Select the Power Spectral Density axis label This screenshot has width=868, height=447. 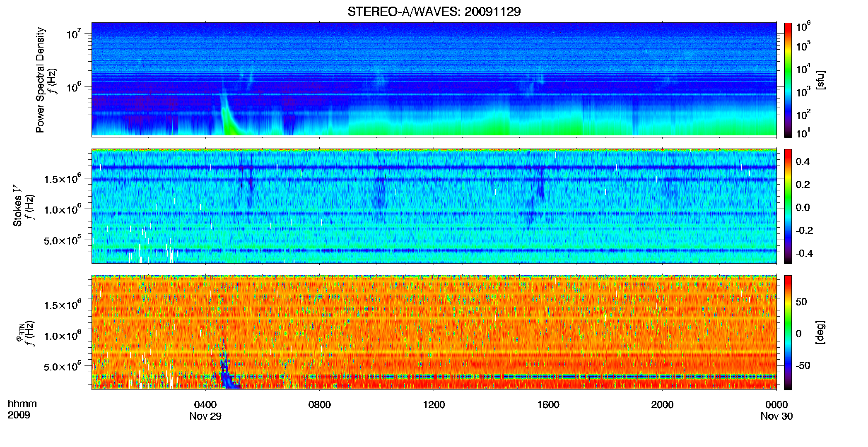coord(40,80)
